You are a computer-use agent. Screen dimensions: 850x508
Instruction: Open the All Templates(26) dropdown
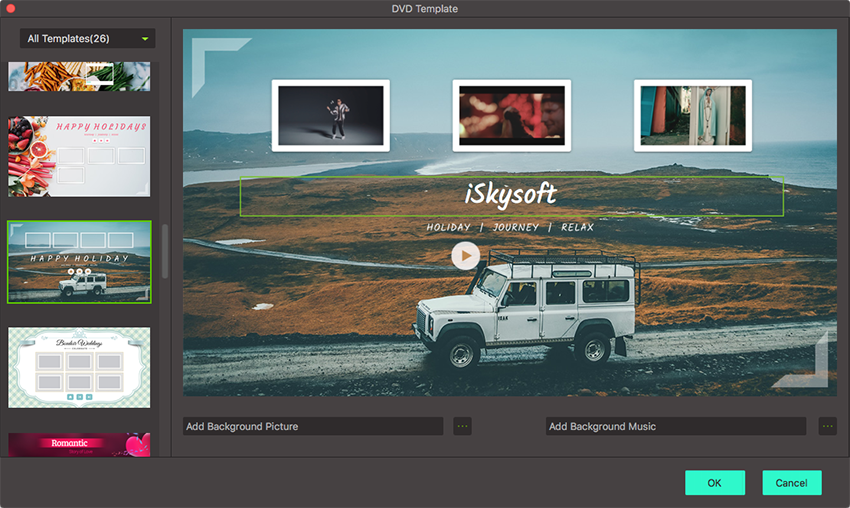(87, 38)
